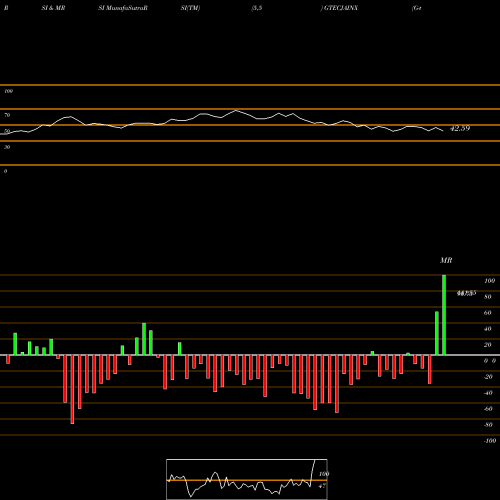Click the 30 level label on RSI axis
The image size is (500, 500).
tap(7, 147)
